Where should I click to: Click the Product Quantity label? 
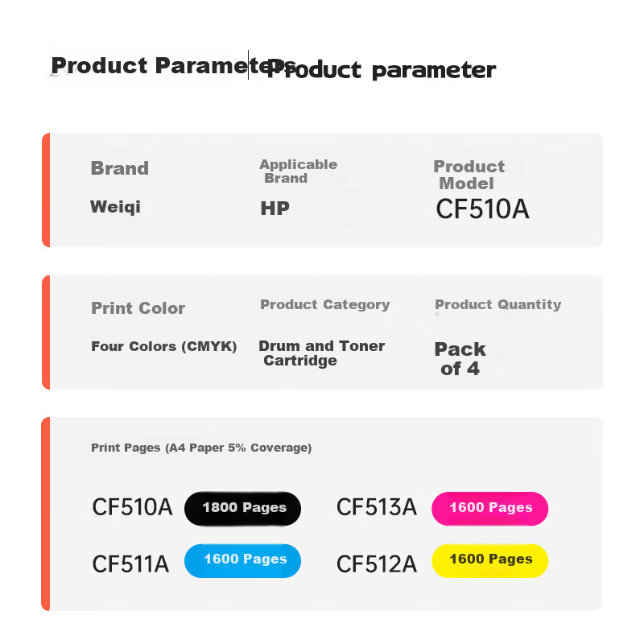click(x=498, y=304)
